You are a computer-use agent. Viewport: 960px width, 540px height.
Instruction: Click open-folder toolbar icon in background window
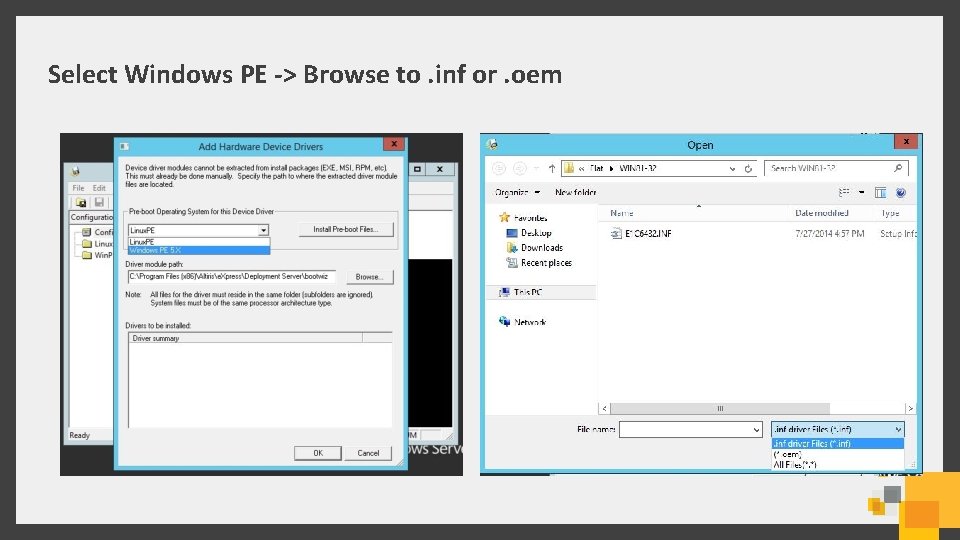pos(81,202)
